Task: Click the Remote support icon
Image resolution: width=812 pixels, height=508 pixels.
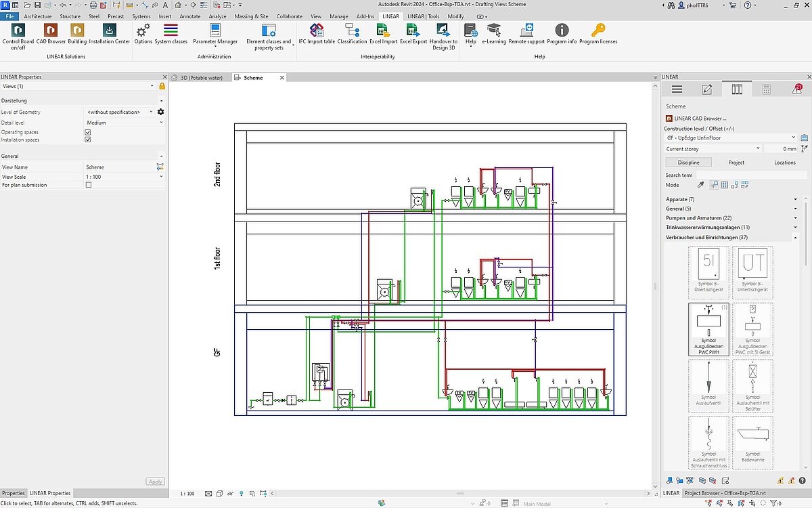Action: pos(526,30)
